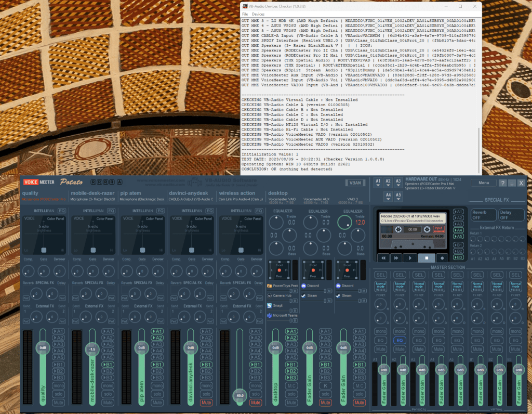The height and width of the screenshot is (414, 532).
Task: Click the M.C button on the desktop strip
Action: pyautogui.click(x=291, y=386)
